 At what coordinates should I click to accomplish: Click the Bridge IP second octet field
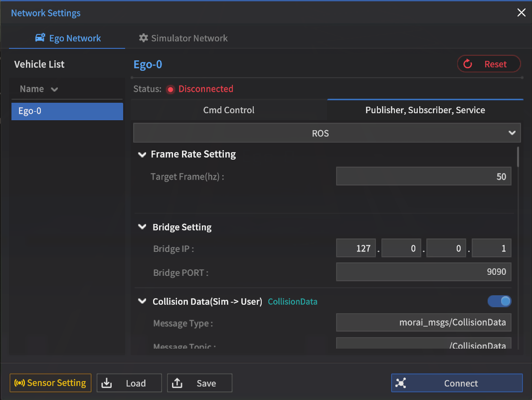point(401,248)
